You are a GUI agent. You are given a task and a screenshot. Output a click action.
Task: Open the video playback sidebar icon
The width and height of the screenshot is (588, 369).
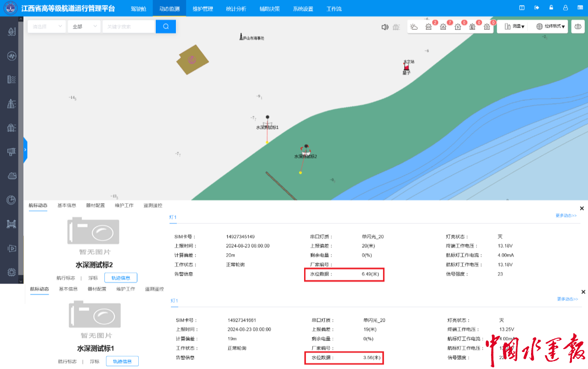coord(11,249)
